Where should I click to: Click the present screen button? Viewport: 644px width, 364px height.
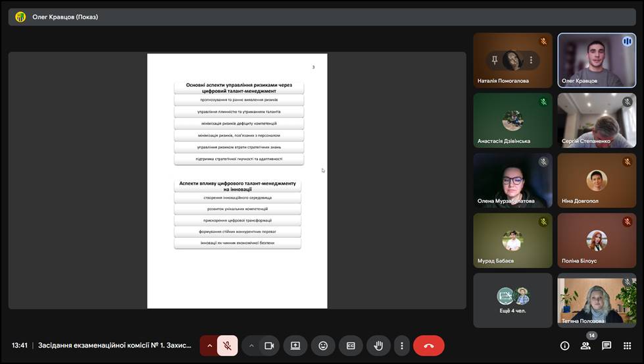[x=295, y=346]
